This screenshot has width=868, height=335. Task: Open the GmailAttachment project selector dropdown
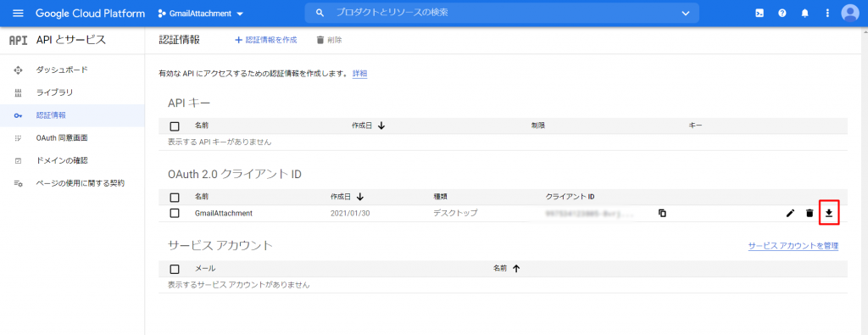[200, 14]
